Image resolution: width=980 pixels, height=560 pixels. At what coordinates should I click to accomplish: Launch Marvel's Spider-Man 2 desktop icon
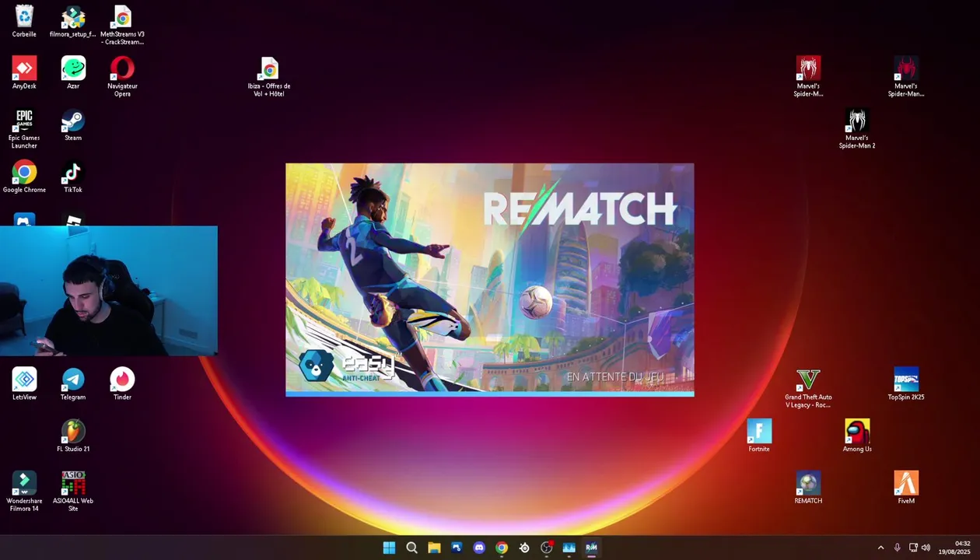(857, 129)
